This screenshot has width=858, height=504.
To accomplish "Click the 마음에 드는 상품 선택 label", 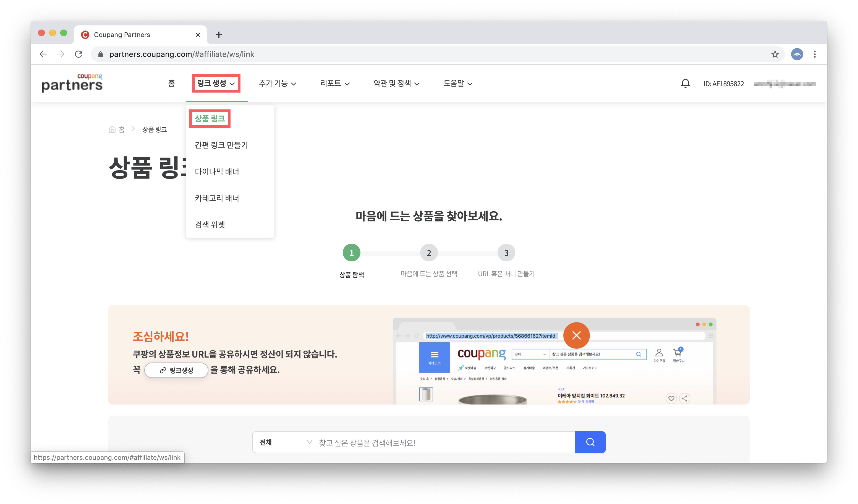I will pyautogui.click(x=429, y=274).
